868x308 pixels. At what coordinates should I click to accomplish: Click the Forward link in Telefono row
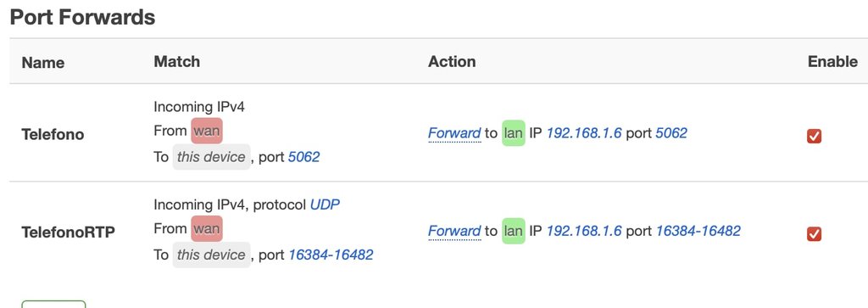454,133
